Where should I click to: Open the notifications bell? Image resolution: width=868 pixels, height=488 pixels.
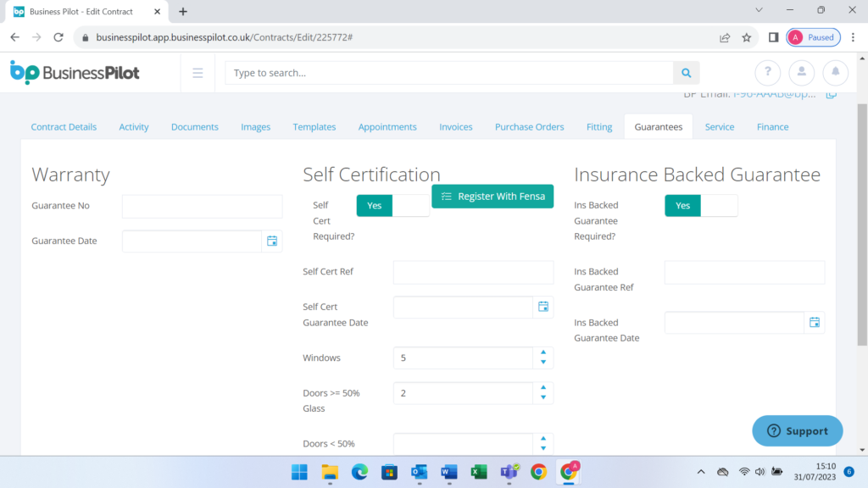point(835,73)
